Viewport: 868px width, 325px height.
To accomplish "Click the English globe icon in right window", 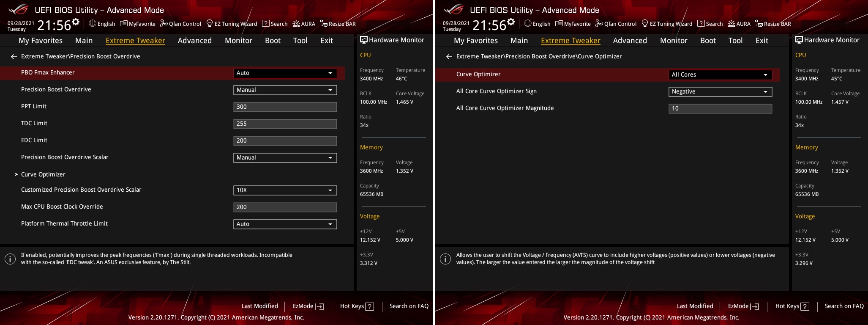I will (528, 23).
